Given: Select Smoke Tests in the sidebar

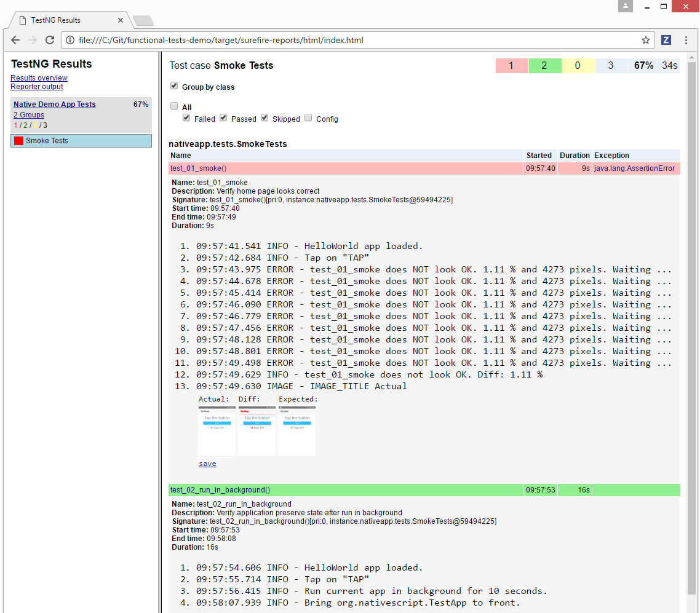Looking at the screenshot, I should tap(81, 141).
